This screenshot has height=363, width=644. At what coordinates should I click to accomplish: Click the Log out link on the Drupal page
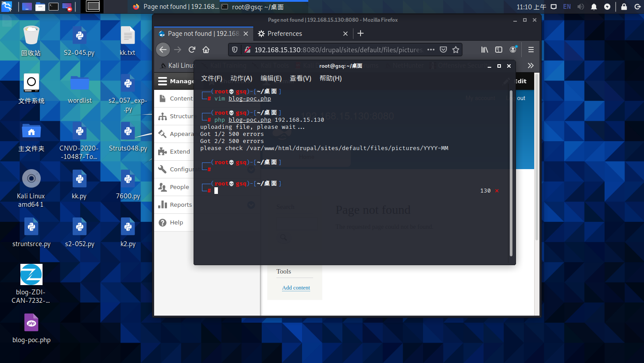click(516, 98)
